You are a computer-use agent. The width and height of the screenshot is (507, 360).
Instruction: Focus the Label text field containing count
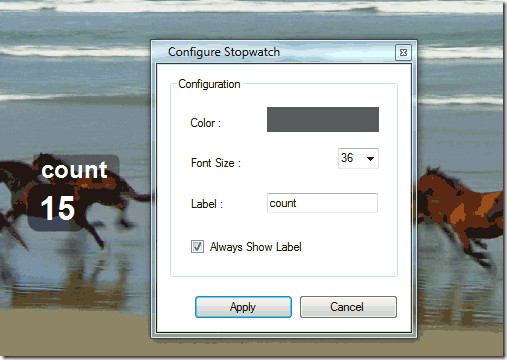pos(322,203)
